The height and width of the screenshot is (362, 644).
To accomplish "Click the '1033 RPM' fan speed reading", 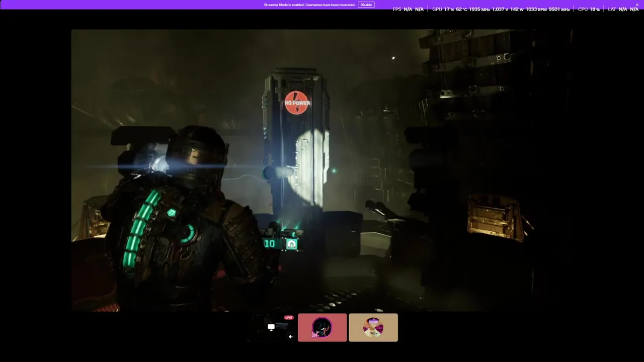I will pyautogui.click(x=536, y=10).
